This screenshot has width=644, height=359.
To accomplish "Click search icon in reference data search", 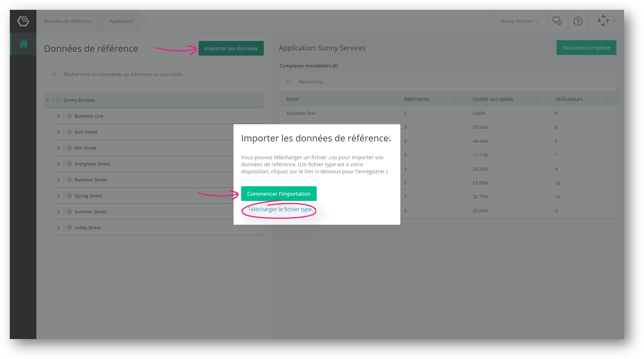I will (x=54, y=74).
